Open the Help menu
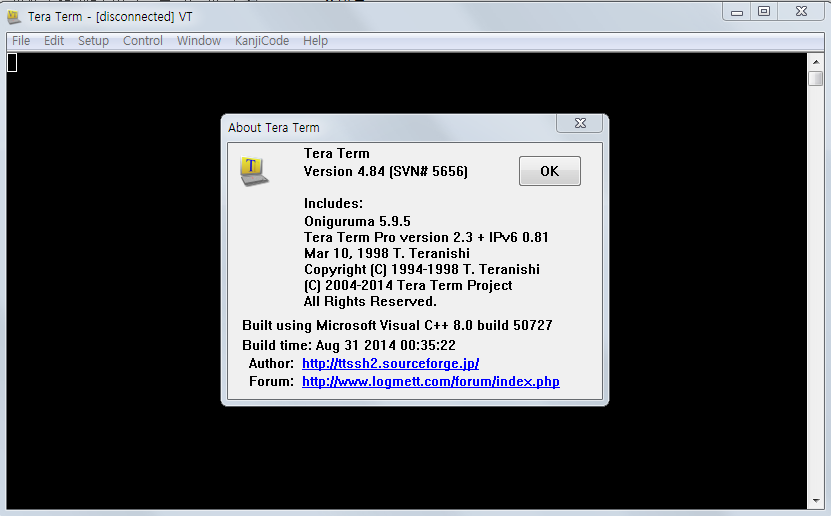 point(315,41)
